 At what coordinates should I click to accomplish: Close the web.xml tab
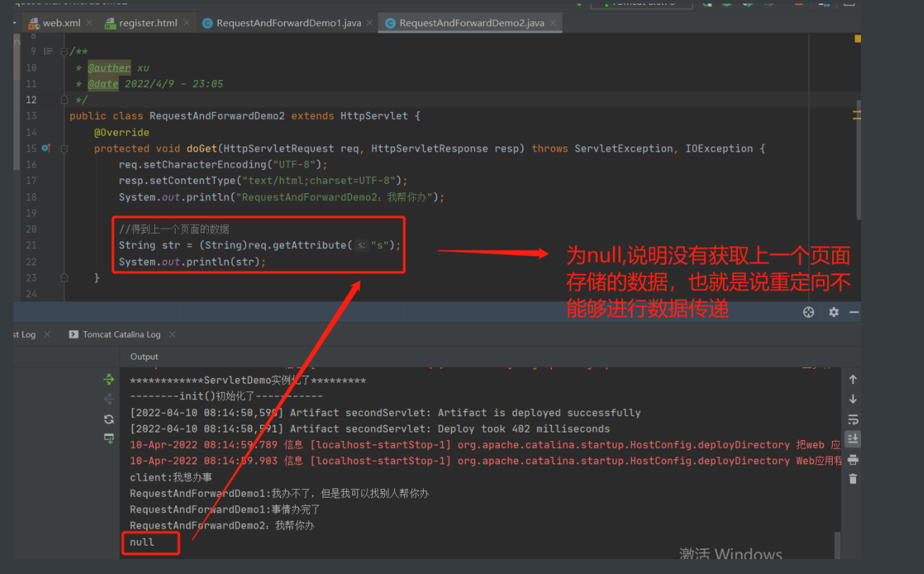89,23
